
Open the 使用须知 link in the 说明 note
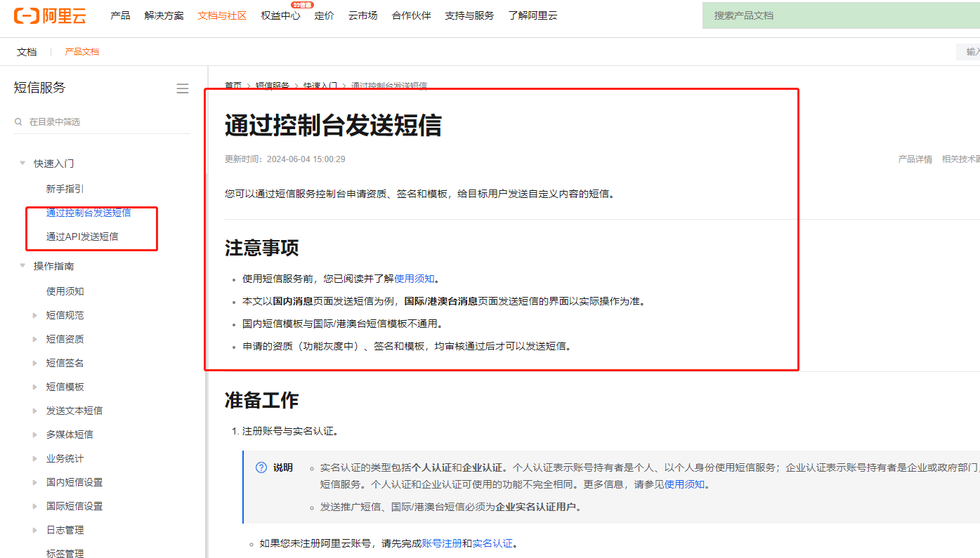click(685, 484)
